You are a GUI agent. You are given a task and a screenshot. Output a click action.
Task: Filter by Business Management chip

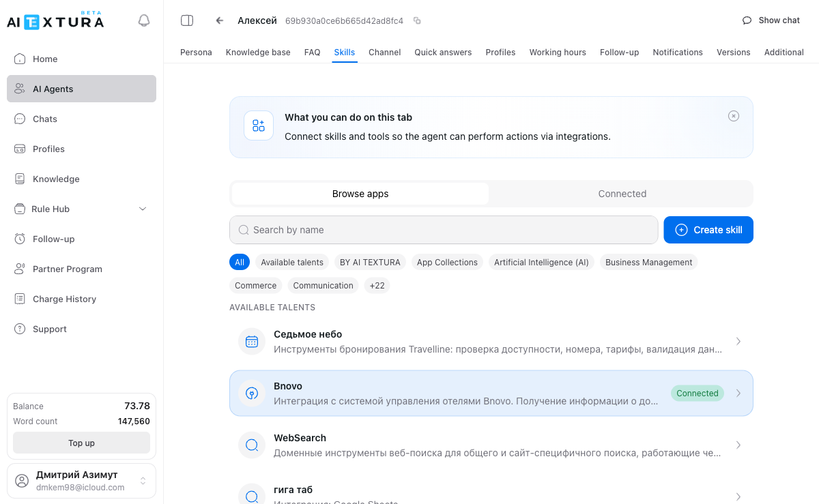click(649, 263)
